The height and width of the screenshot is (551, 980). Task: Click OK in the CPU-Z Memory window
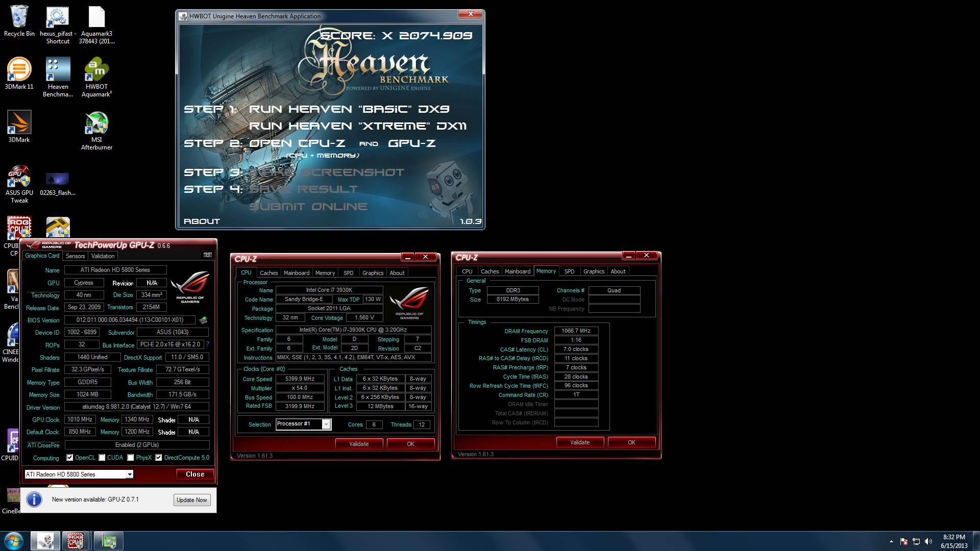631,442
